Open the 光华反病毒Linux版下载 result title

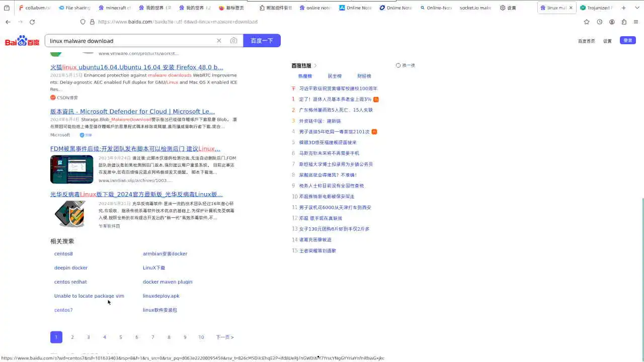(136, 195)
